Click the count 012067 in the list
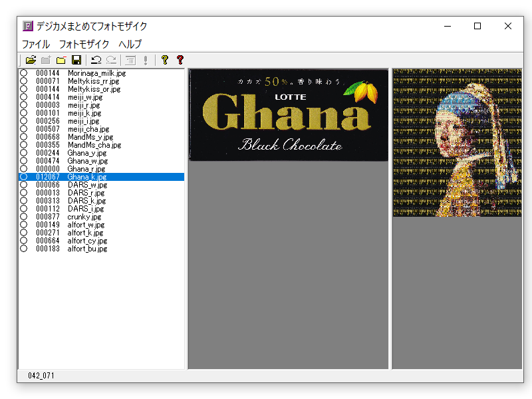Image resolution: width=532 pixels, height=399 pixels. [x=48, y=177]
